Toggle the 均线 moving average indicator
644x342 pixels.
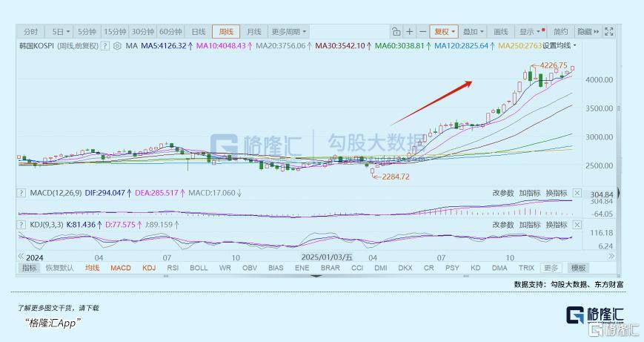click(x=93, y=268)
